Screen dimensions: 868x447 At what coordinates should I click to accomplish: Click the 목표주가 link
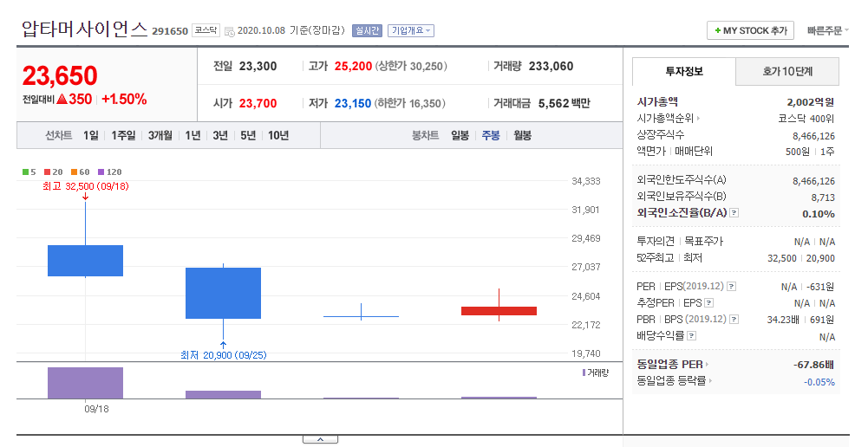tap(703, 242)
